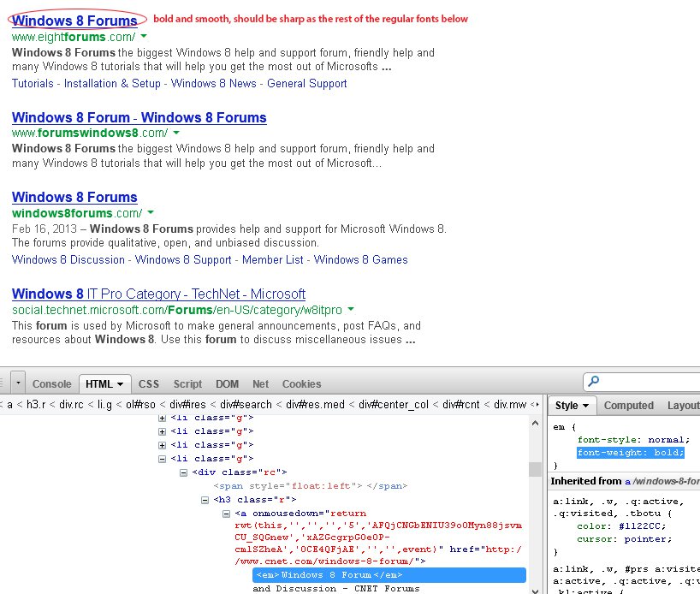Follow the Member List sitelink
This screenshot has width=700, height=594.
(273, 260)
